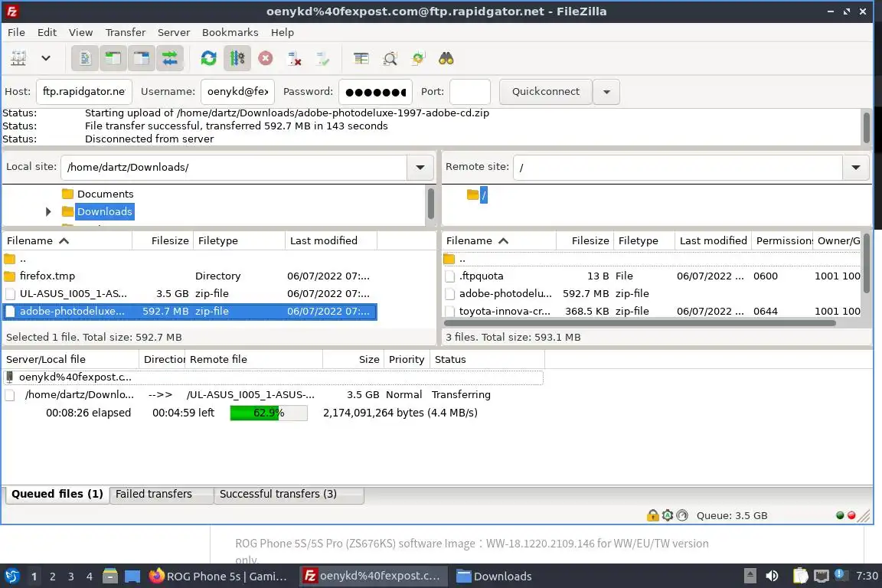Click the Host input field
The width and height of the screenshot is (882, 588).
pyautogui.click(x=83, y=92)
